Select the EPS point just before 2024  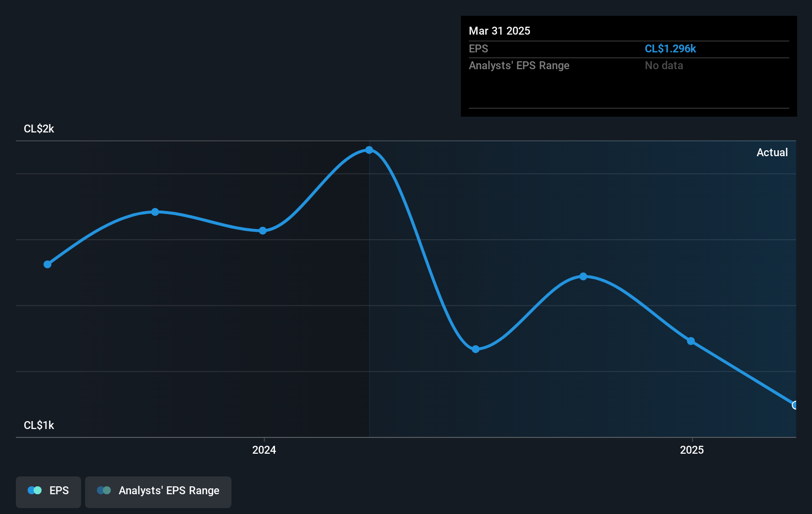tap(263, 231)
